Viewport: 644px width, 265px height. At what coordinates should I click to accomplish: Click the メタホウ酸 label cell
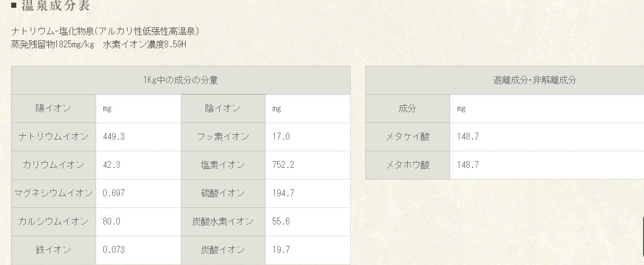click(x=408, y=165)
